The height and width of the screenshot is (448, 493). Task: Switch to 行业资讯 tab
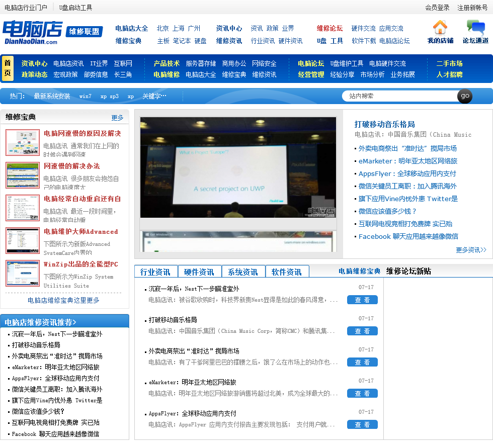click(x=155, y=272)
